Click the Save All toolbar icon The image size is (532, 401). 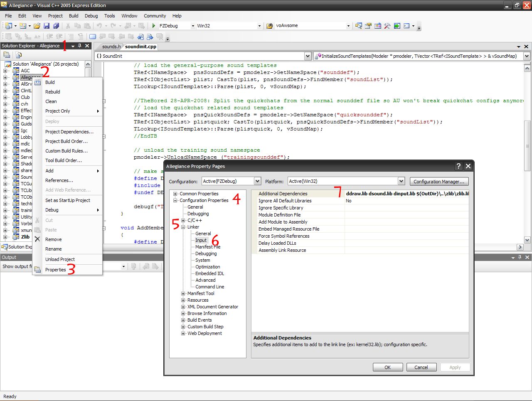(56, 26)
